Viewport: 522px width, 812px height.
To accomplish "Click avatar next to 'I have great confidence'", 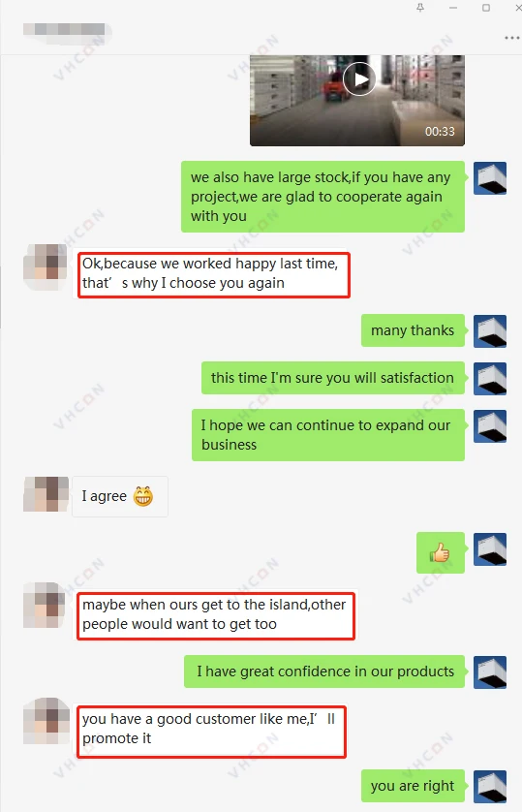I will [490, 671].
